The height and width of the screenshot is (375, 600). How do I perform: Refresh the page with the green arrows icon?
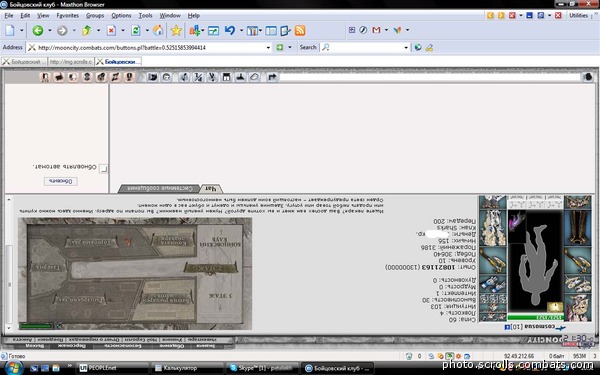pyautogui.click(x=135, y=31)
